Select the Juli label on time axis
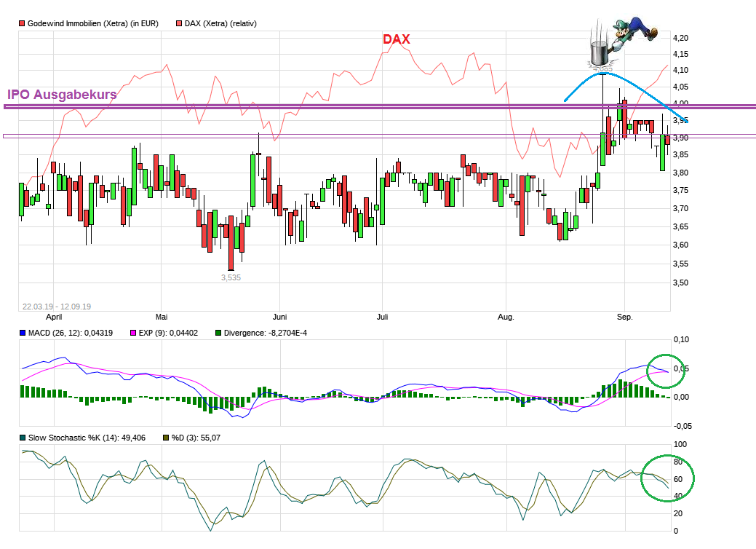The height and width of the screenshot is (549, 756). [383, 317]
